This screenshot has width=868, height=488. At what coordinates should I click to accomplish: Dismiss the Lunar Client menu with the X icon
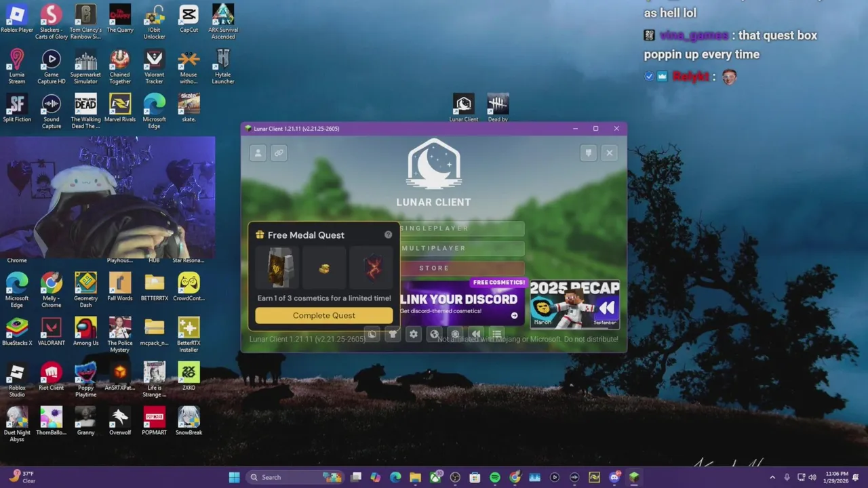(610, 153)
